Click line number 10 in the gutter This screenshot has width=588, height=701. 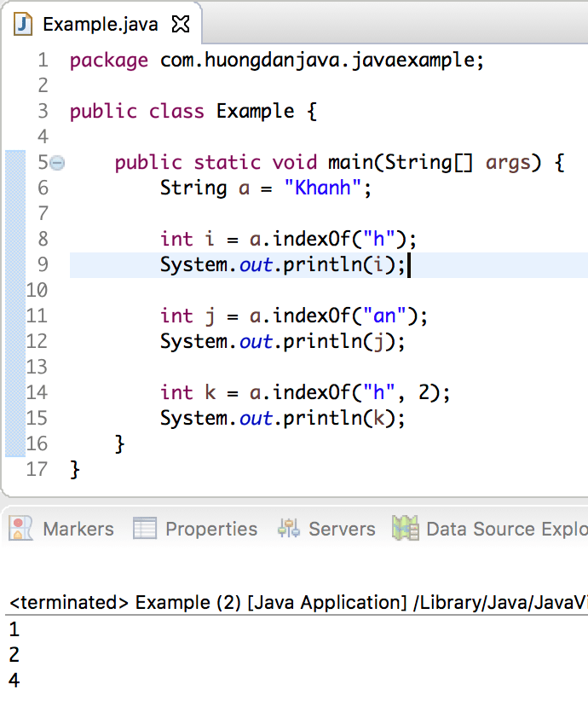37,291
